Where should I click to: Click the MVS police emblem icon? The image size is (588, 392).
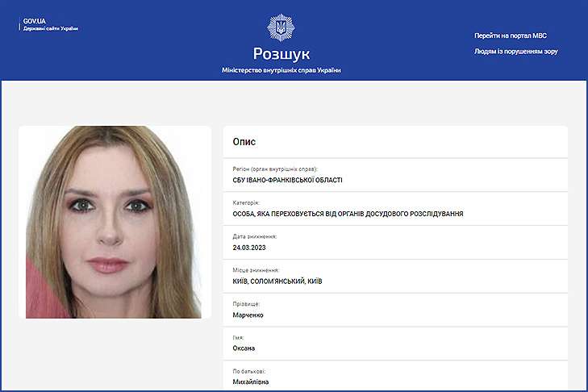click(281, 28)
